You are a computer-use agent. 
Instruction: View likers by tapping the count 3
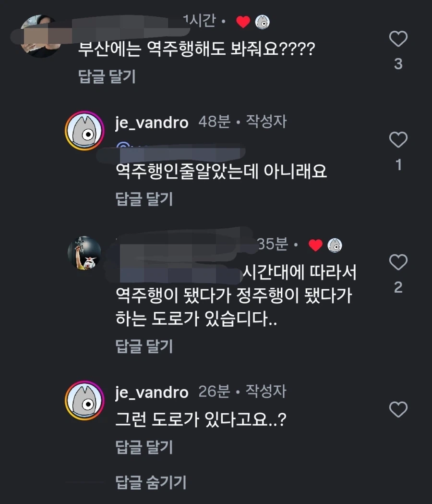pyautogui.click(x=397, y=64)
